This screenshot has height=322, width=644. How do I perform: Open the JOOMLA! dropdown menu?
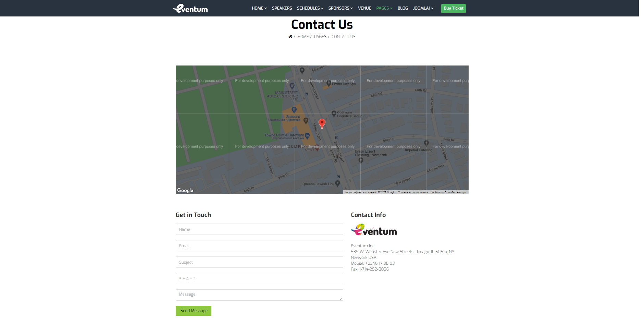423,8
